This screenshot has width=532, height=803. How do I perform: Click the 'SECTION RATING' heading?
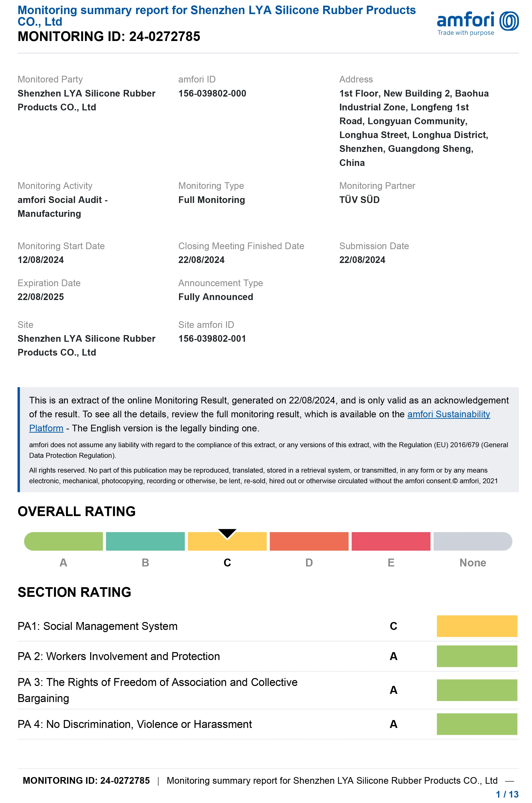(x=74, y=592)
